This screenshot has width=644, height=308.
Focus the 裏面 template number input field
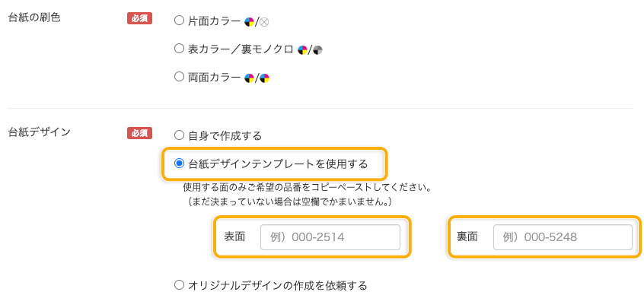coord(563,237)
